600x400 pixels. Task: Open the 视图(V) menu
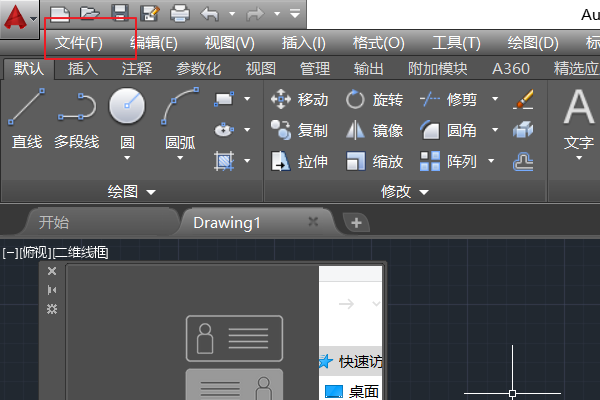(230, 42)
